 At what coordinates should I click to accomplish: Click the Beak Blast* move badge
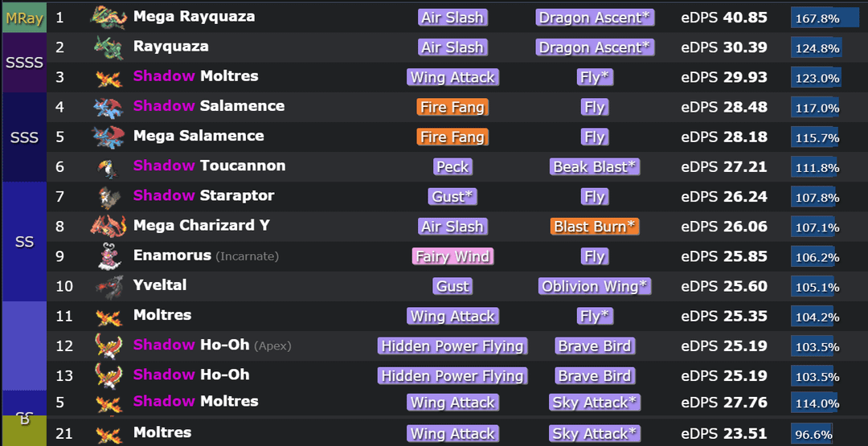pyautogui.click(x=595, y=167)
